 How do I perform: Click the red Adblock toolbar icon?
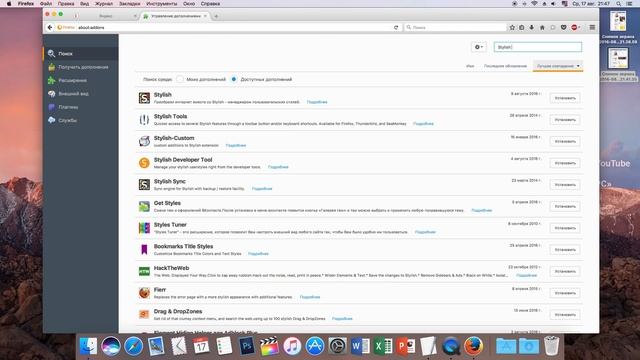click(574, 27)
